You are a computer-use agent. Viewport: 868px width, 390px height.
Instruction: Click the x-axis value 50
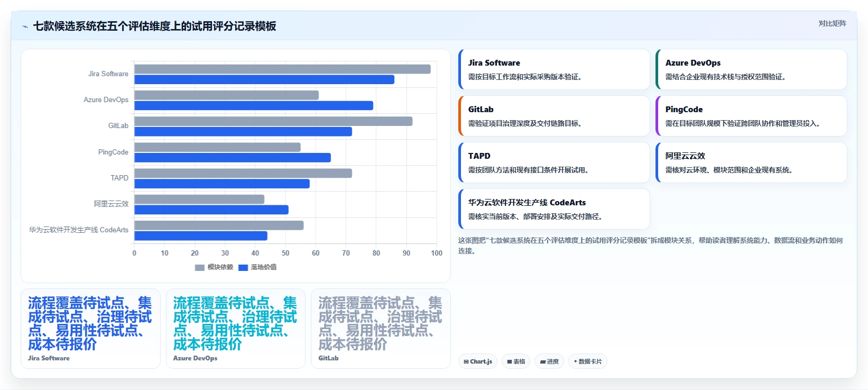285,253
